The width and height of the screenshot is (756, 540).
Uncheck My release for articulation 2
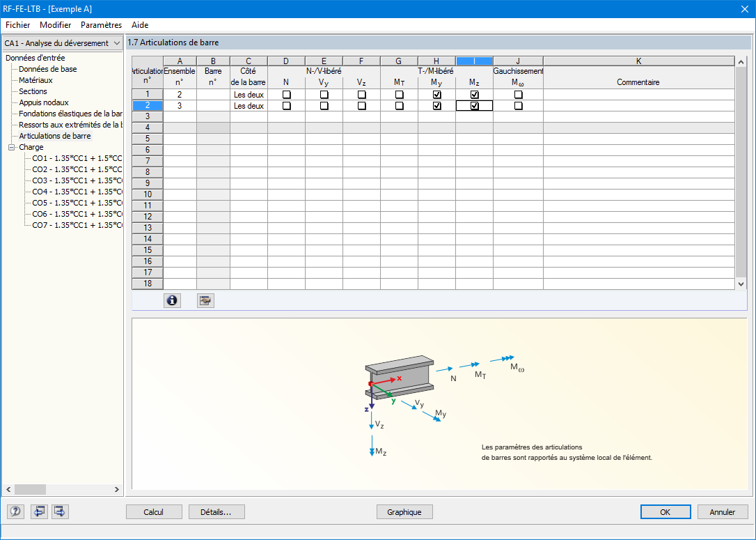tap(436, 106)
